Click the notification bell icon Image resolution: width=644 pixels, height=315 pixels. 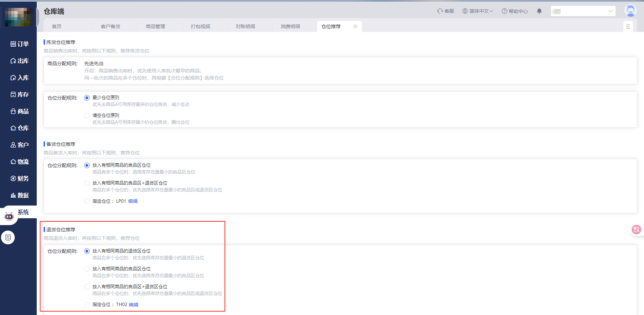(x=539, y=11)
